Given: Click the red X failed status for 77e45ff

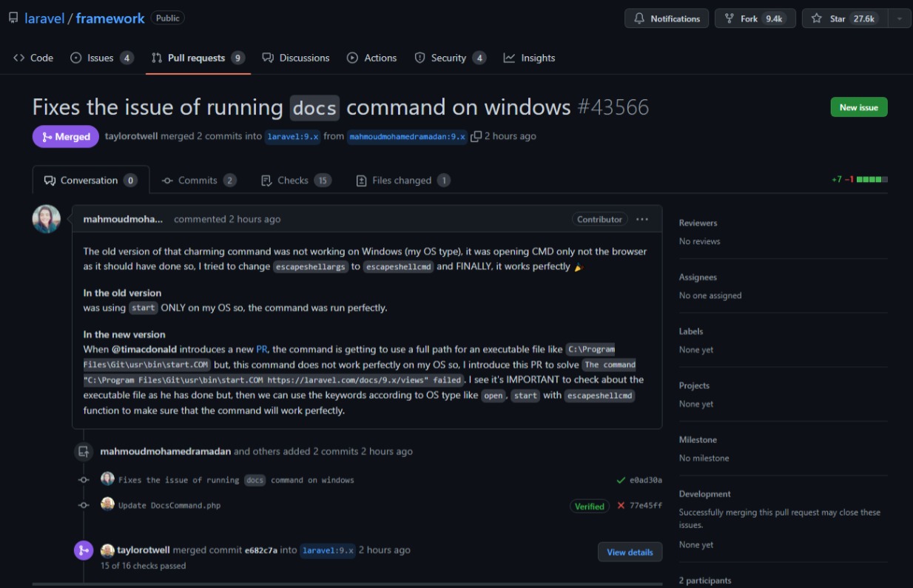Looking at the screenshot, I should point(621,506).
